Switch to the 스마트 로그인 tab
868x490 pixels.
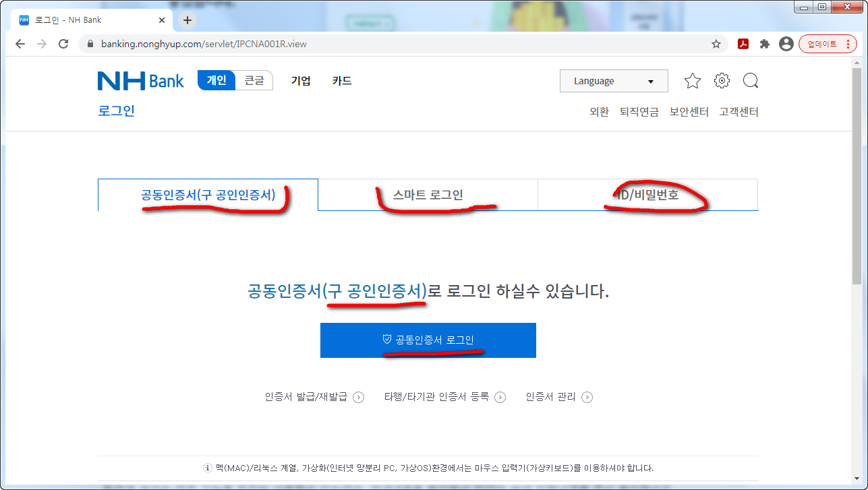[x=428, y=195]
